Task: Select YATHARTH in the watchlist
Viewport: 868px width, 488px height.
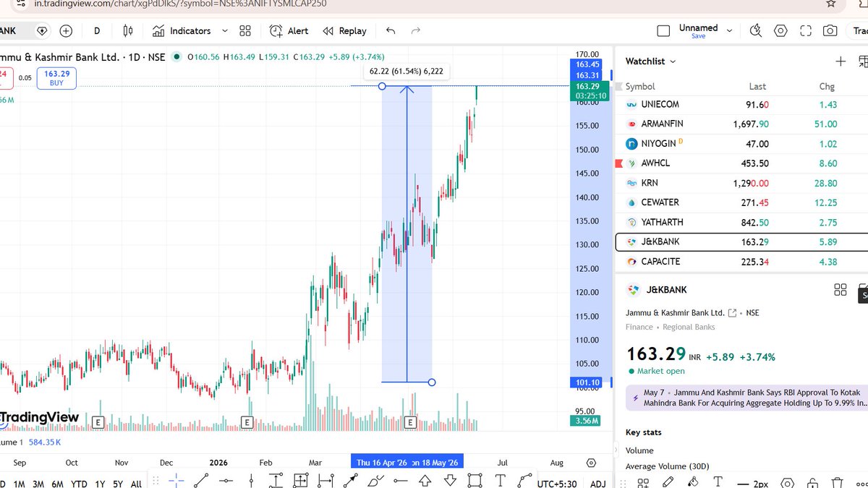Action: [741, 222]
